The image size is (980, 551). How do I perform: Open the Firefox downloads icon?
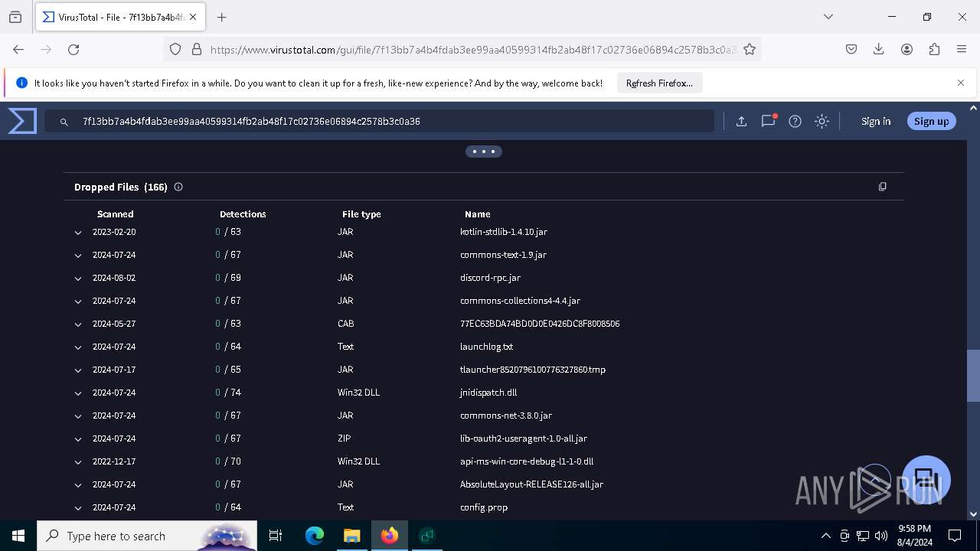click(x=878, y=49)
